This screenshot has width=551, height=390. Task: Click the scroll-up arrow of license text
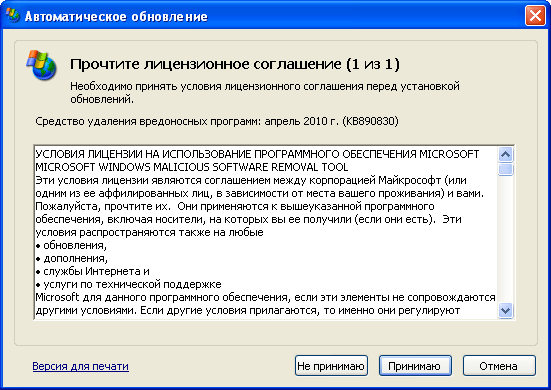[505, 154]
